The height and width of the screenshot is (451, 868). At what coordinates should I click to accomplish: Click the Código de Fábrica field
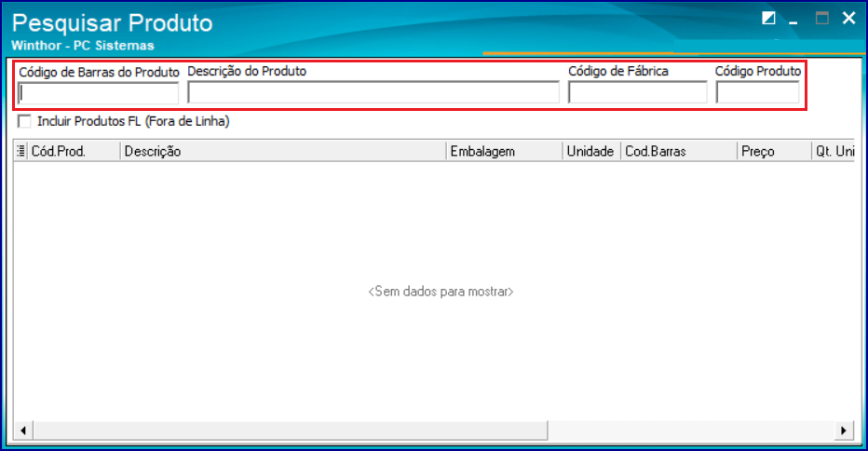637,92
